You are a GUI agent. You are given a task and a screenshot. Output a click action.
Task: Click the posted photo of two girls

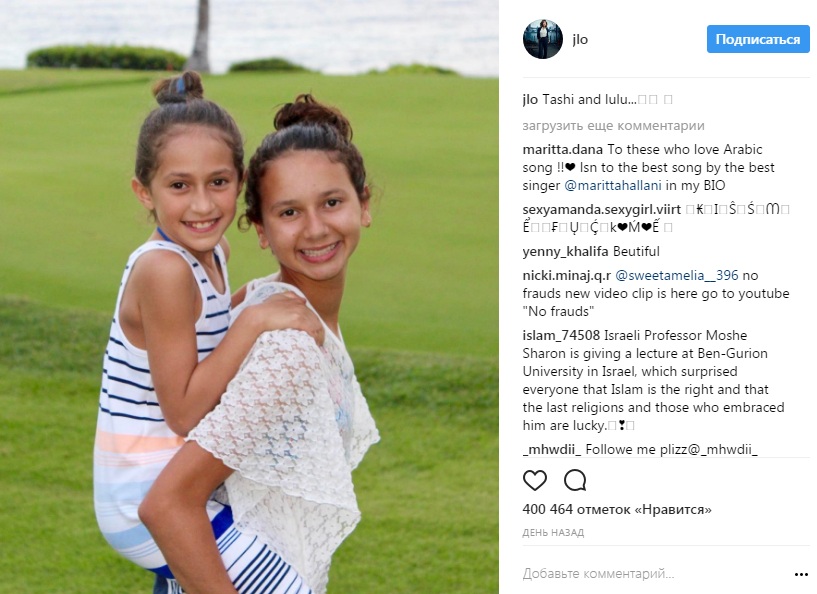pos(249,297)
